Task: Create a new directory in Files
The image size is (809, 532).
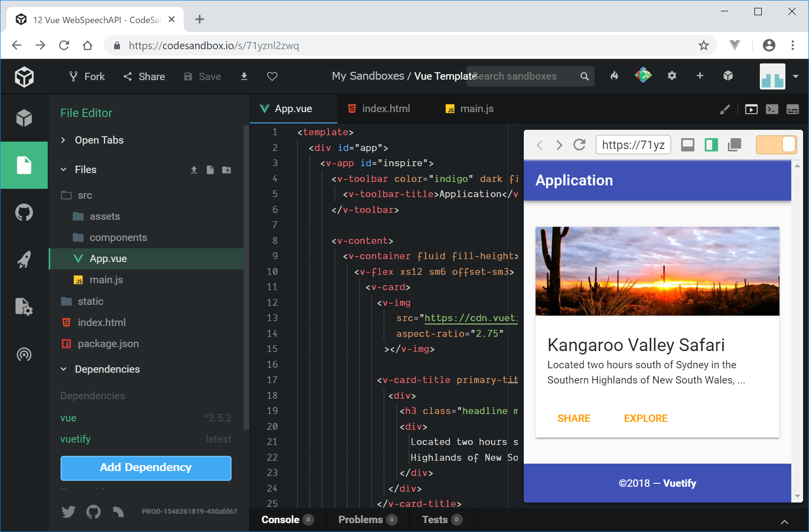Action: pos(226,170)
